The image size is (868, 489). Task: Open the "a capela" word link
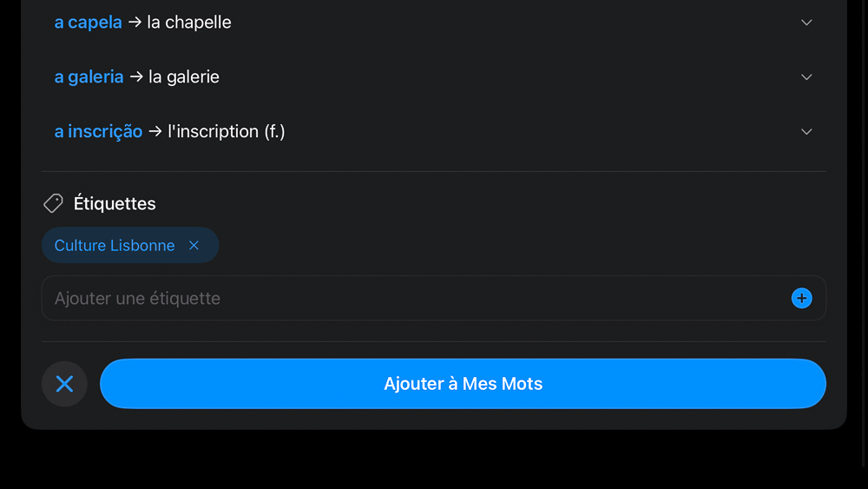pyautogui.click(x=88, y=23)
